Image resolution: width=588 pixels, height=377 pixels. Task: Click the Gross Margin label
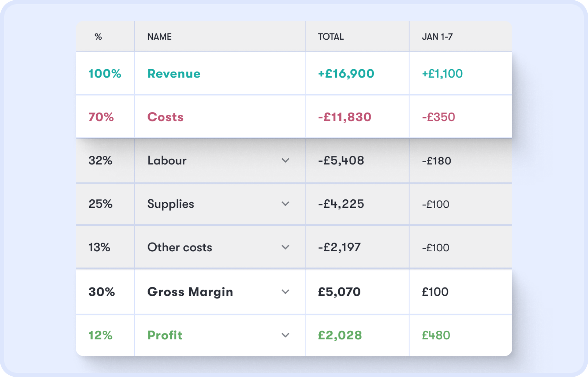190,292
